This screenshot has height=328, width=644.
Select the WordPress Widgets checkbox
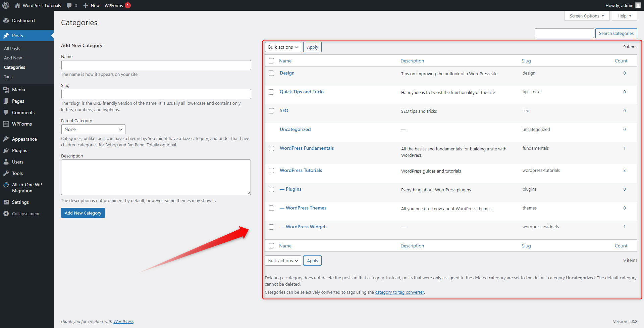(x=271, y=227)
